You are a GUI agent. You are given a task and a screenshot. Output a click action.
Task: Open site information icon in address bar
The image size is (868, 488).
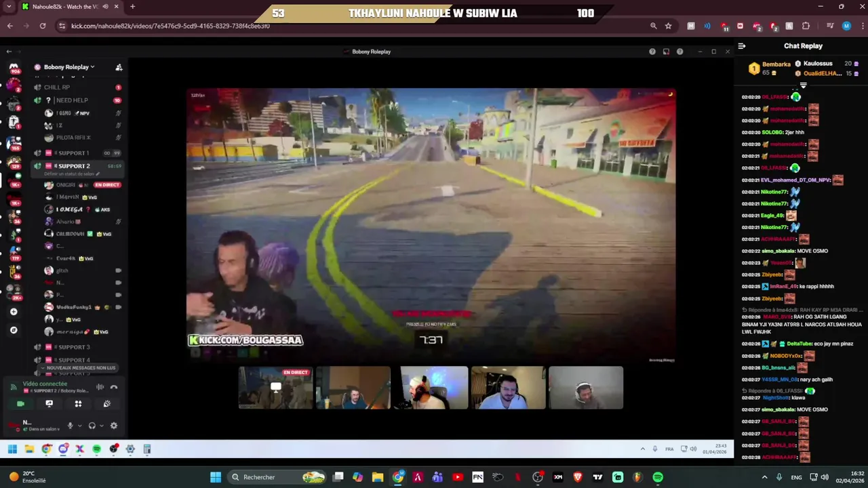click(62, 26)
